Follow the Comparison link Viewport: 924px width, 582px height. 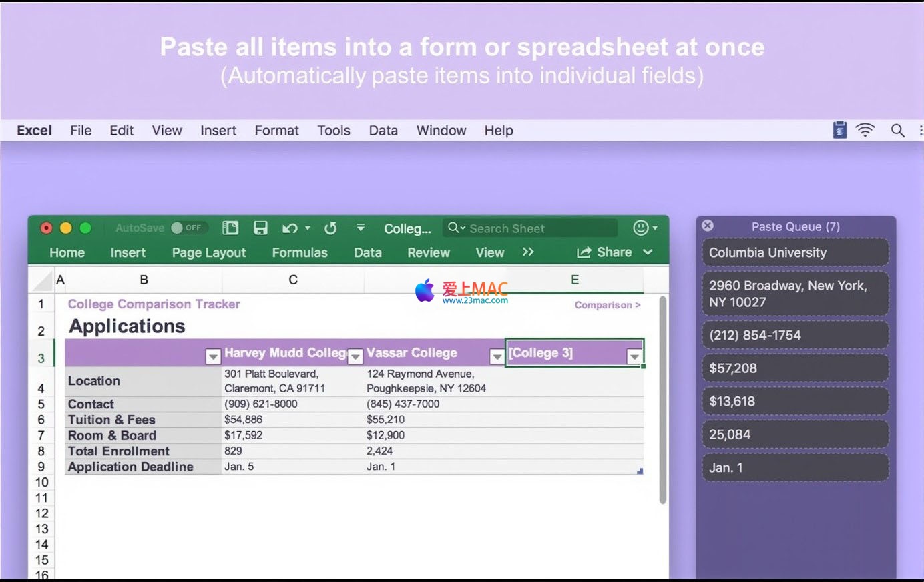coord(607,305)
